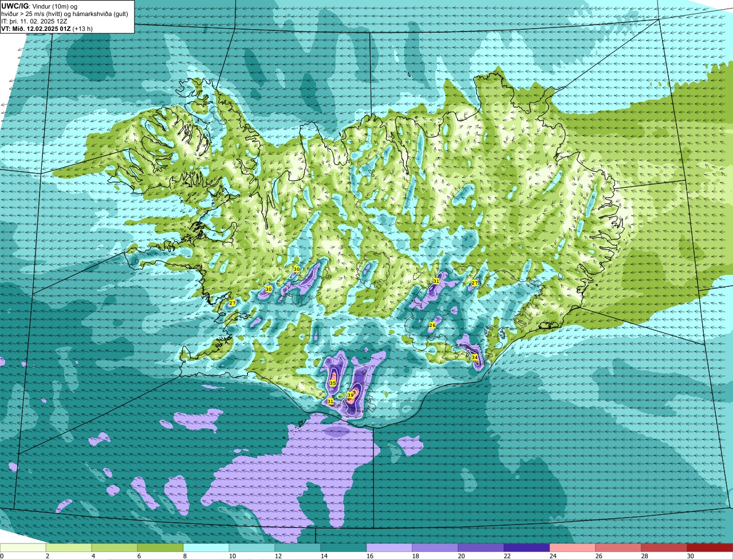733x560 pixels.
Task: Click the yellow gust marker labeled 35
Action: (333, 383)
